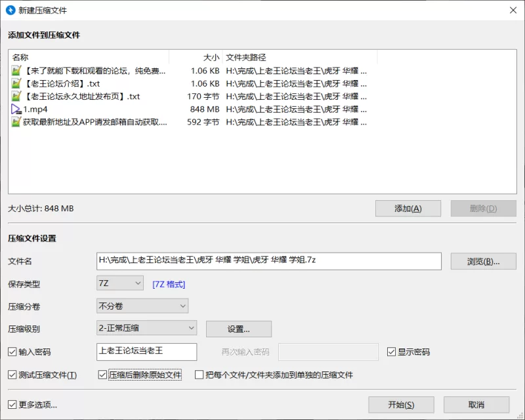Disable 压缩后删除原始文件 checkbox
This screenshot has width=525, height=420.
point(102,375)
